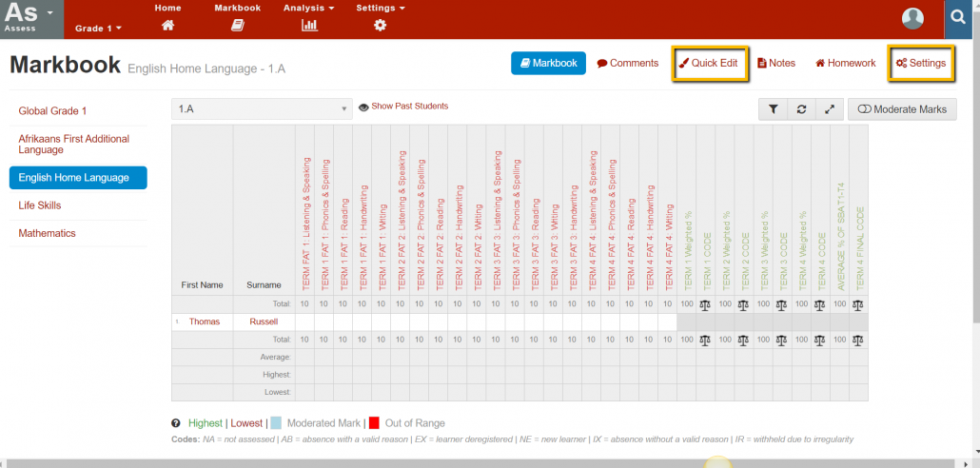Screen dimensions: 980x468
Task: Click the Analysis bar chart icon
Action: pos(309,26)
